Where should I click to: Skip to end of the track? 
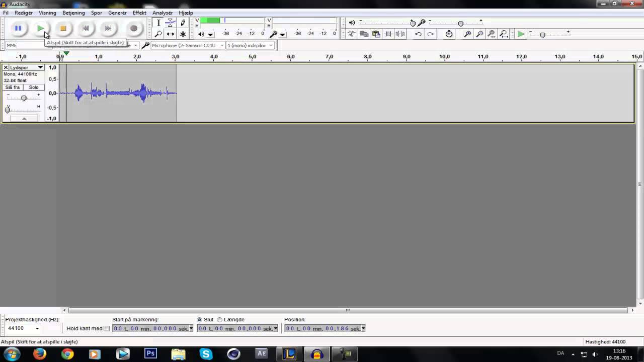click(108, 29)
